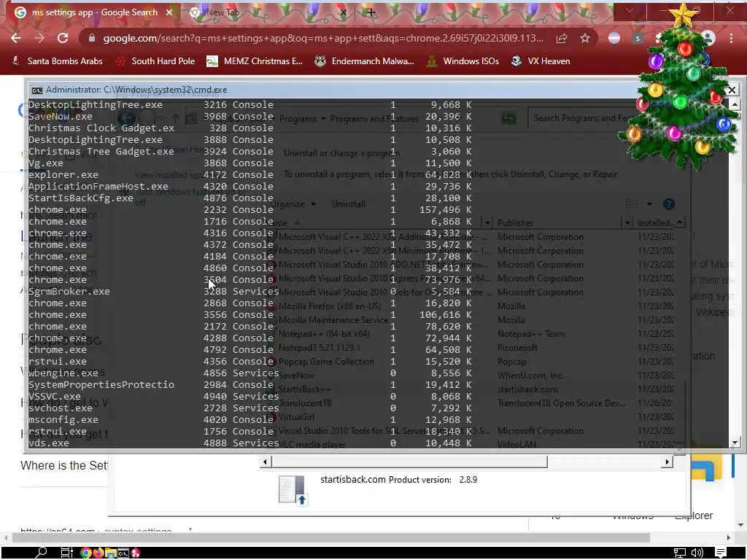This screenshot has width=747, height=560.
Task: Open MEMZ Christmas bookmark
Action: (x=255, y=61)
